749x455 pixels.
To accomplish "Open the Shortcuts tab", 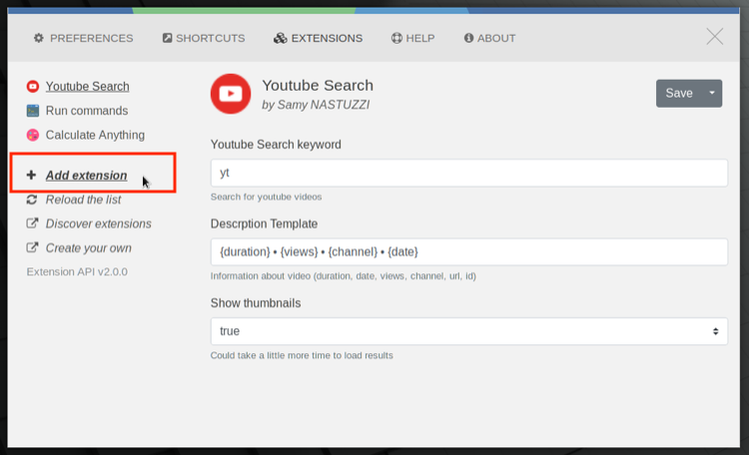I will [x=203, y=38].
